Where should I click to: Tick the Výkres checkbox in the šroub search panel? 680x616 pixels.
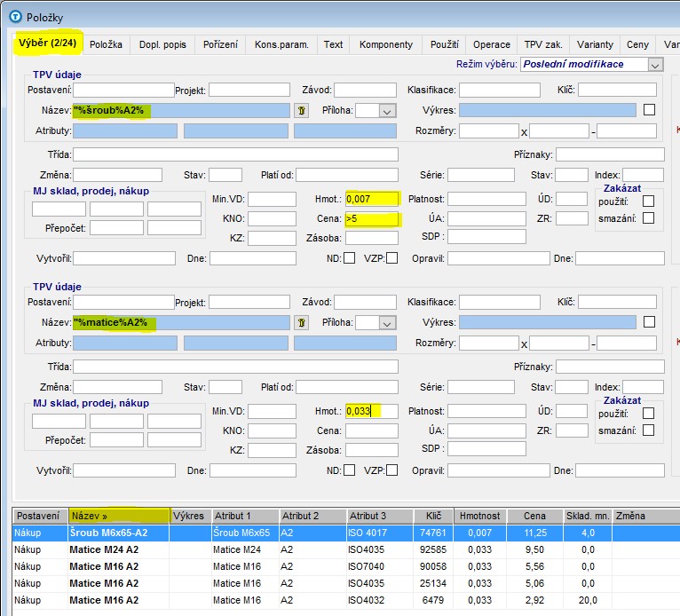[649, 110]
